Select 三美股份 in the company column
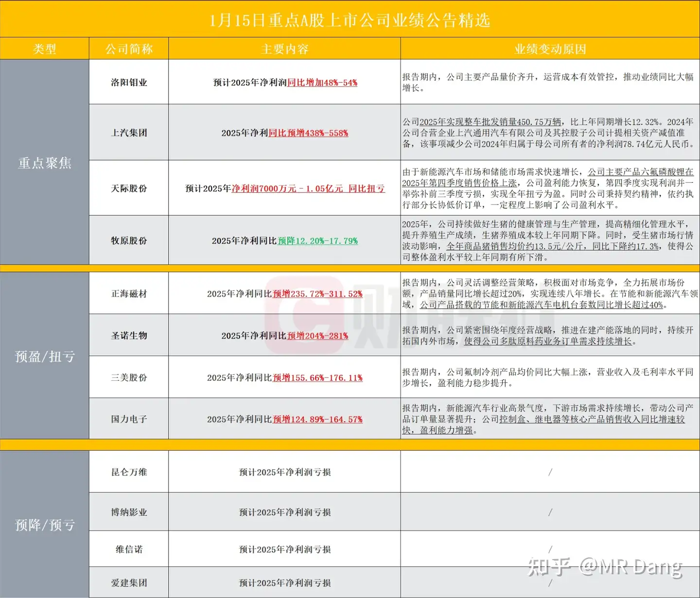The image size is (700, 598). [128, 377]
